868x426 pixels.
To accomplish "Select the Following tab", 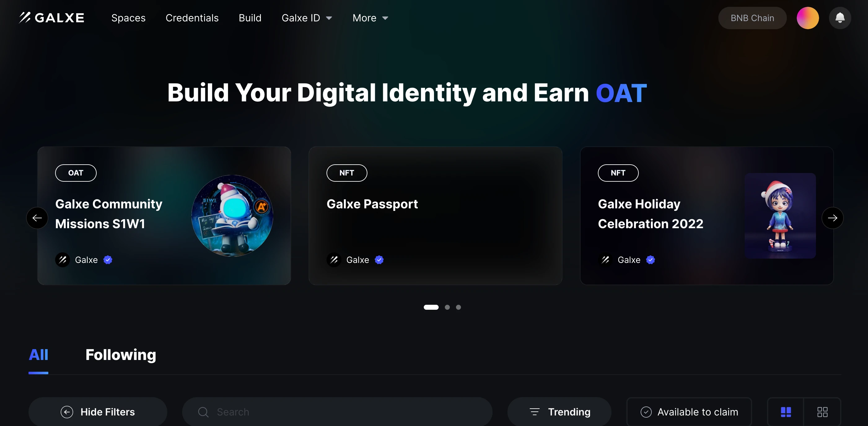I will [x=121, y=355].
